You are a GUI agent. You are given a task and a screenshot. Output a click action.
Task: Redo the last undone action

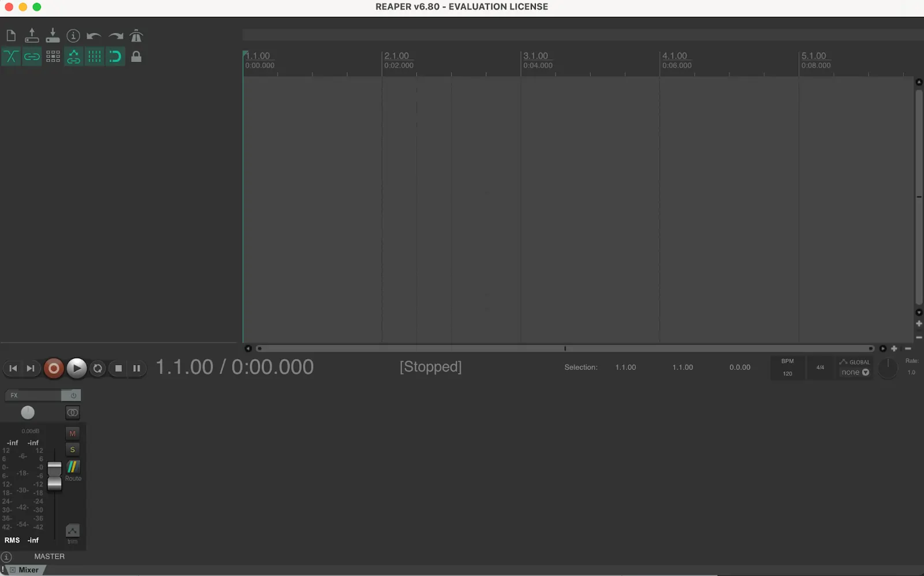click(x=115, y=35)
